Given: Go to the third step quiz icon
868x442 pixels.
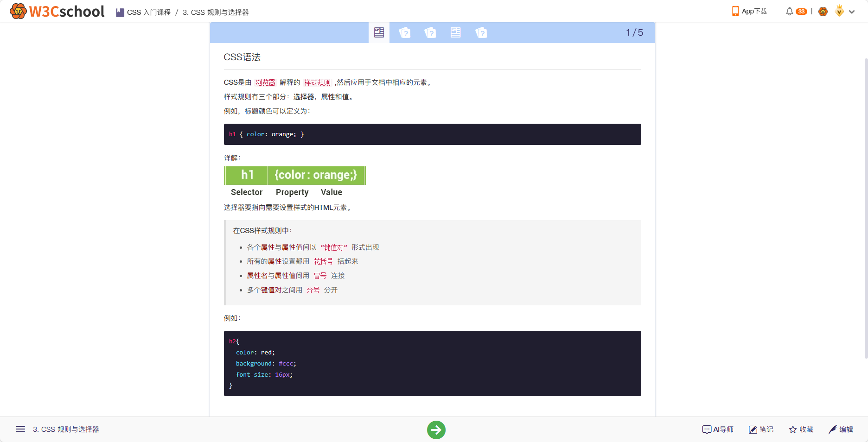Looking at the screenshot, I should point(430,32).
